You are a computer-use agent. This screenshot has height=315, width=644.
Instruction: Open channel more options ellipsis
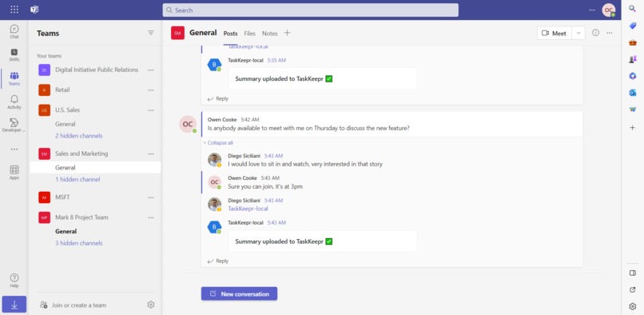(610, 33)
